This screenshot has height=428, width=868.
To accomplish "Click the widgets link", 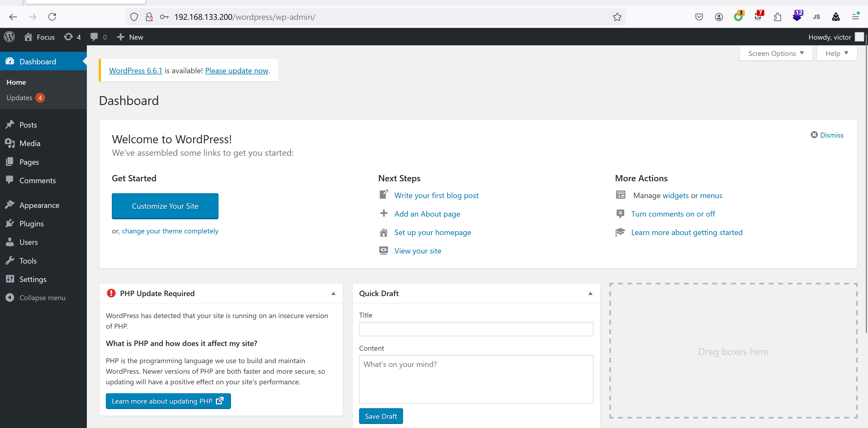I will click(x=675, y=195).
